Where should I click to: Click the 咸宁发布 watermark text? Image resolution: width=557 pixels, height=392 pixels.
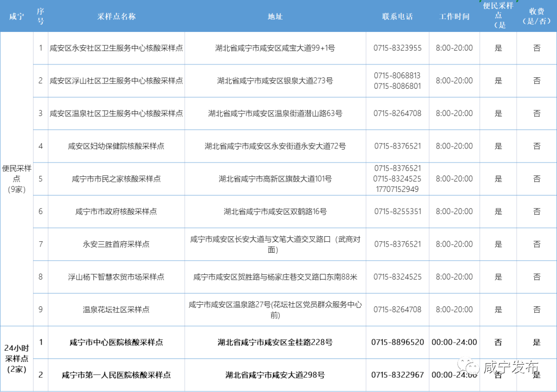point(511,367)
